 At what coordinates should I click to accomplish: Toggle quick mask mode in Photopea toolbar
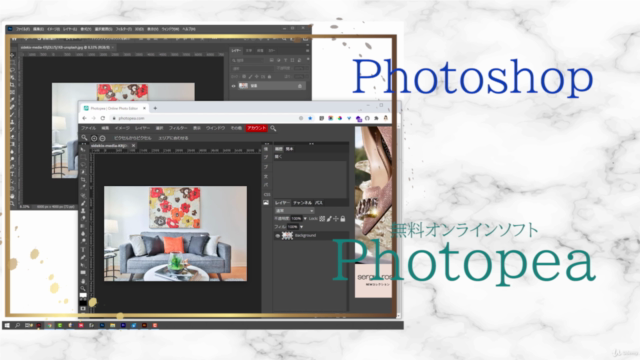83,309
